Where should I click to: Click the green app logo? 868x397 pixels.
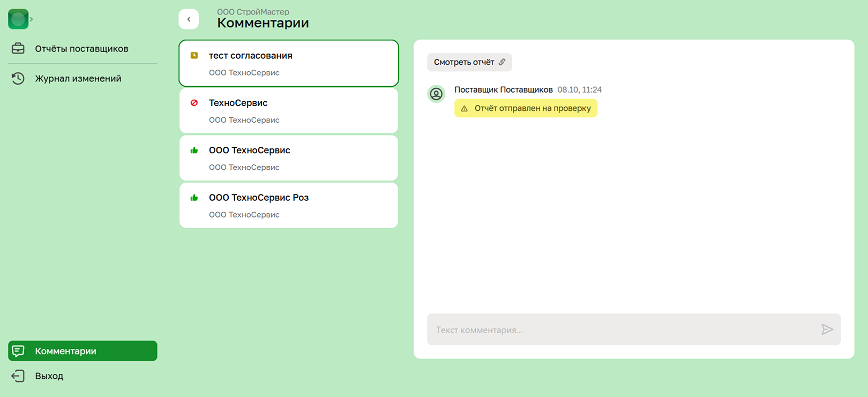tap(18, 19)
